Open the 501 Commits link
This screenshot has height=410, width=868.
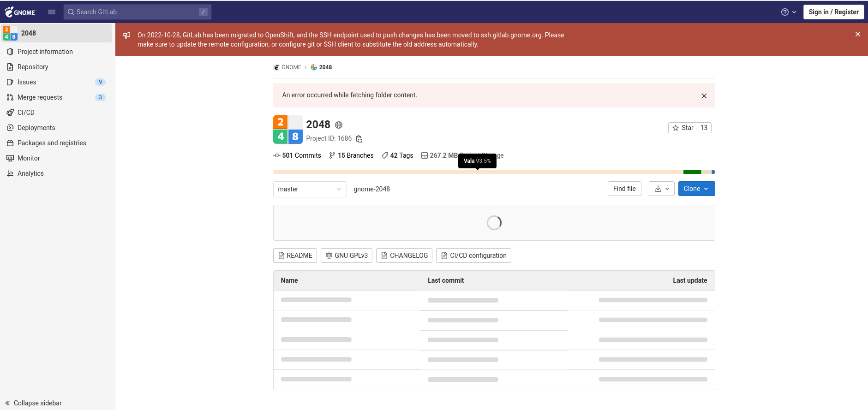297,155
